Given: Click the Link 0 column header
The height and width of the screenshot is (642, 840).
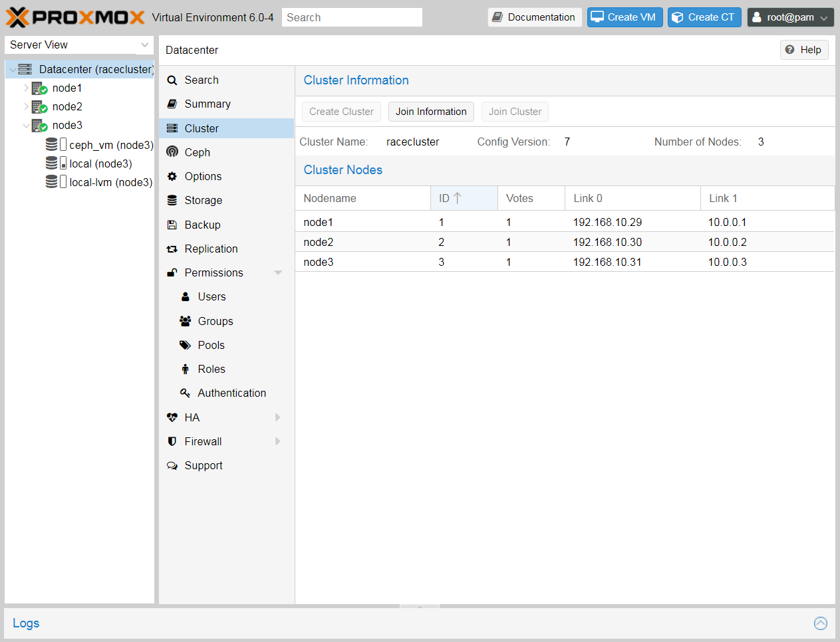Looking at the screenshot, I should (632, 198).
